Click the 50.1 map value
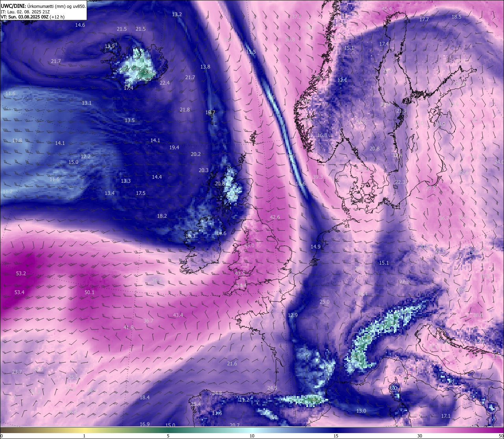The height and width of the screenshot is (439, 504). pos(89,292)
